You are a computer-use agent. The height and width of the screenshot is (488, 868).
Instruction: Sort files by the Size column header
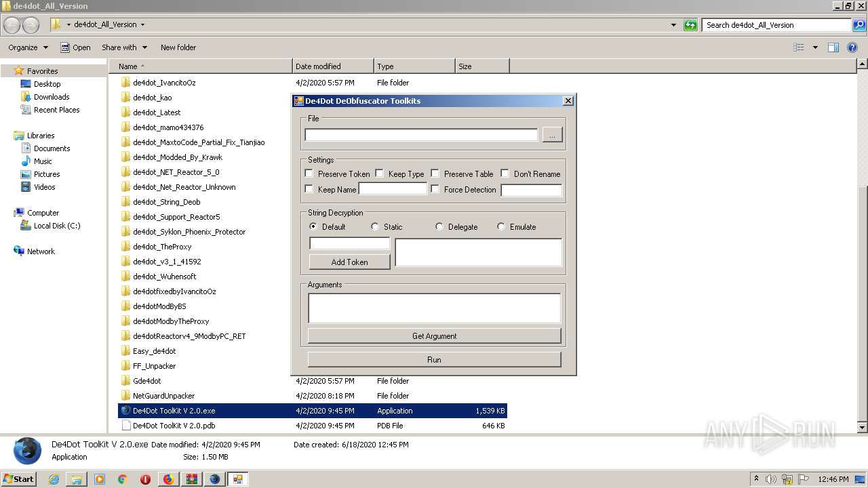pos(482,66)
